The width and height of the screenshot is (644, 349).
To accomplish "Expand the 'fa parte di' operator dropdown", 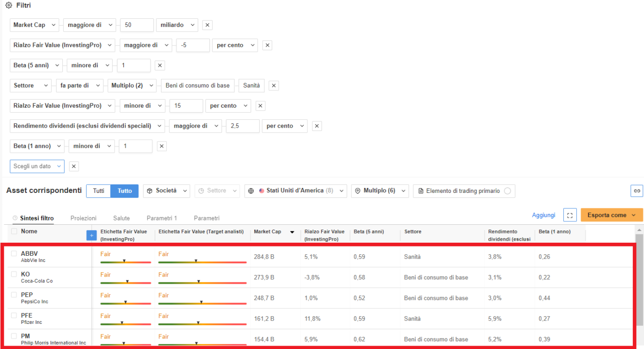I will click(x=80, y=86).
